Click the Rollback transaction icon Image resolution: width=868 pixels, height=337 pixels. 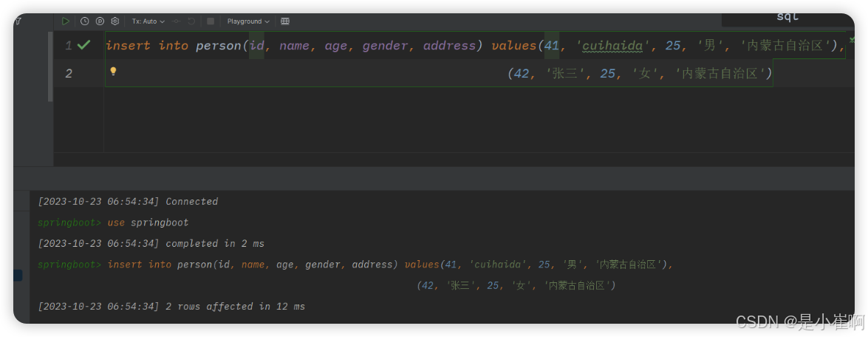(191, 21)
